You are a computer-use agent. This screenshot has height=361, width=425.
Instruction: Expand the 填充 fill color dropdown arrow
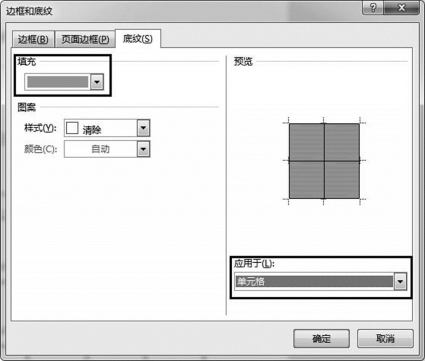[x=97, y=82]
